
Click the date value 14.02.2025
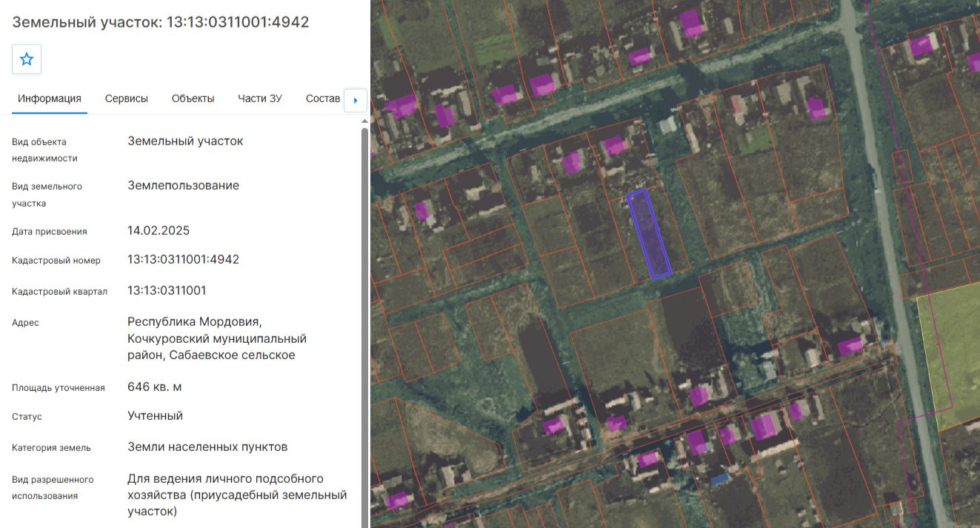[159, 230]
